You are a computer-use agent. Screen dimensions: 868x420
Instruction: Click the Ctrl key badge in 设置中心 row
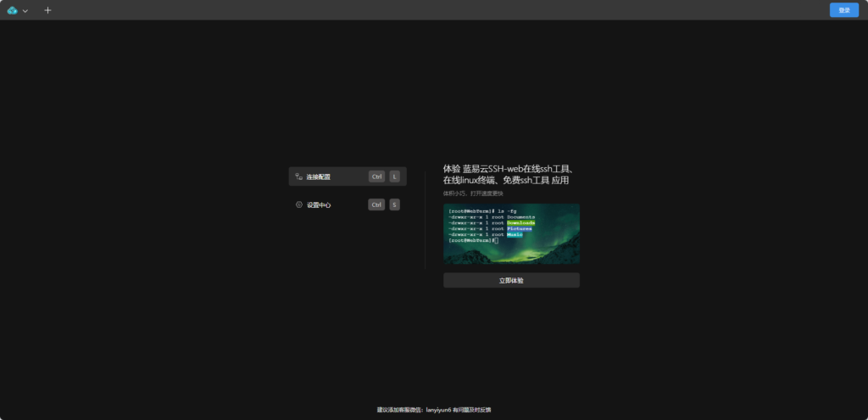point(376,204)
